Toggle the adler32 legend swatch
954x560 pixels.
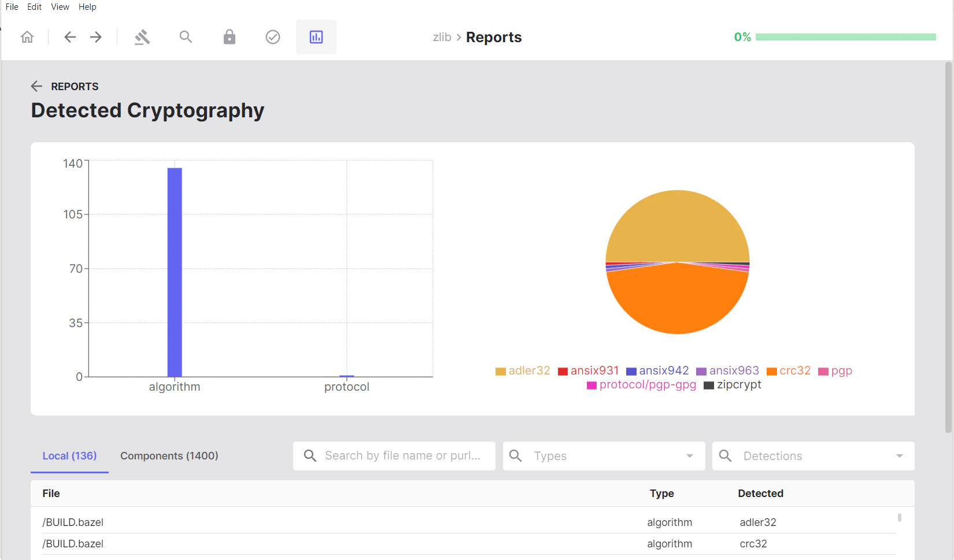[x=501, y=372]
